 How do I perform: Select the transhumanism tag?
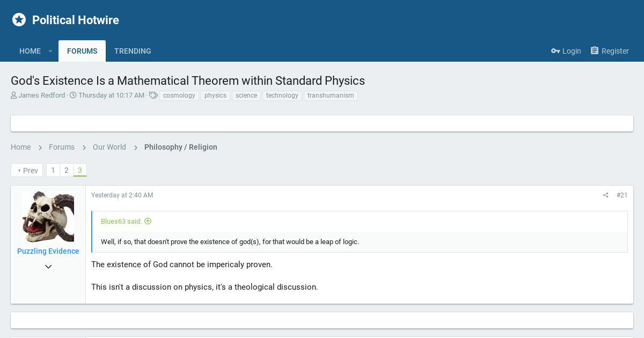[x=331, y=95]
